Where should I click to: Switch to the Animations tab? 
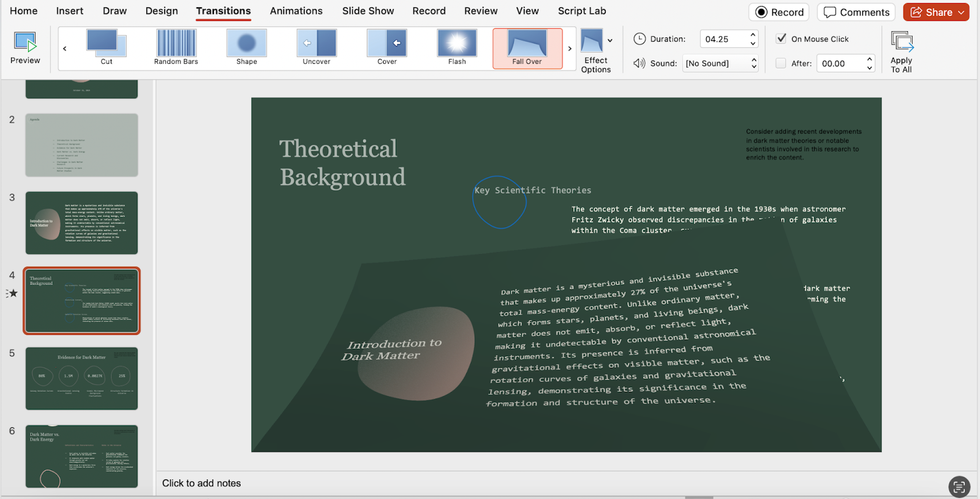[x=296, y=11]
